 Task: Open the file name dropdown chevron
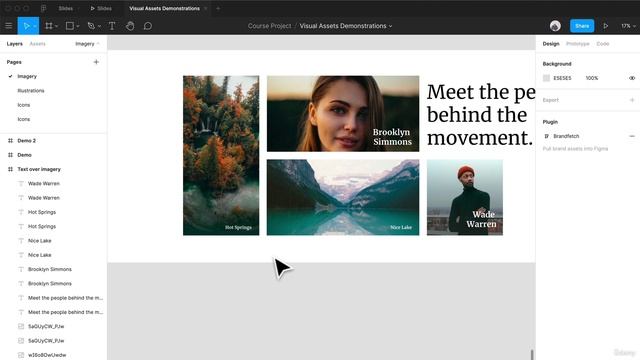pyautogui.click(x=391, y=26)
